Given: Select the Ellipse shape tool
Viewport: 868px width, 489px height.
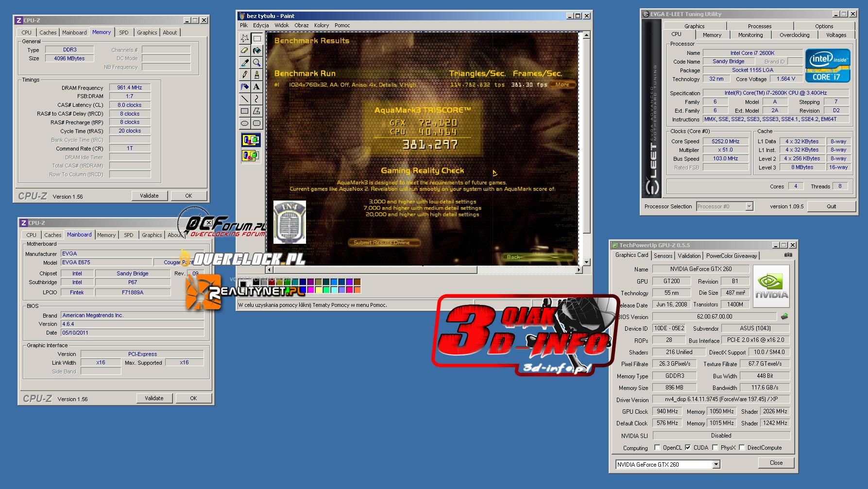Looking at the screenshot, I should [x=245, y=123].
